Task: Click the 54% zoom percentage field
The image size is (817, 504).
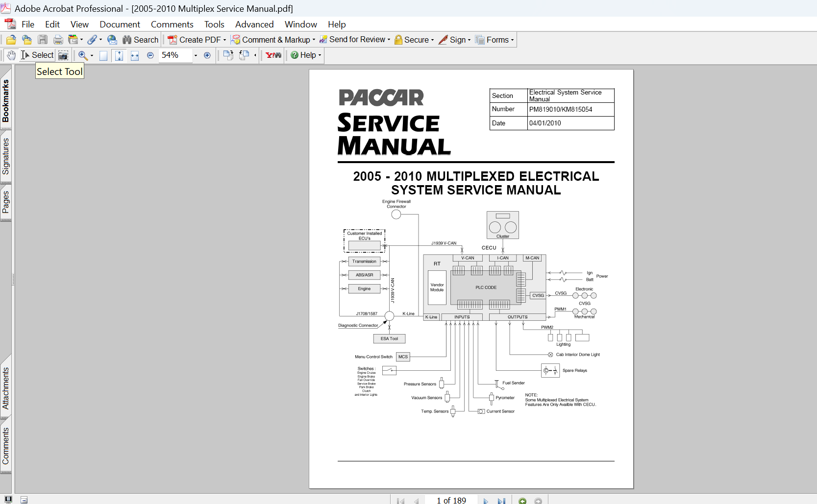Action: [175, 55]
